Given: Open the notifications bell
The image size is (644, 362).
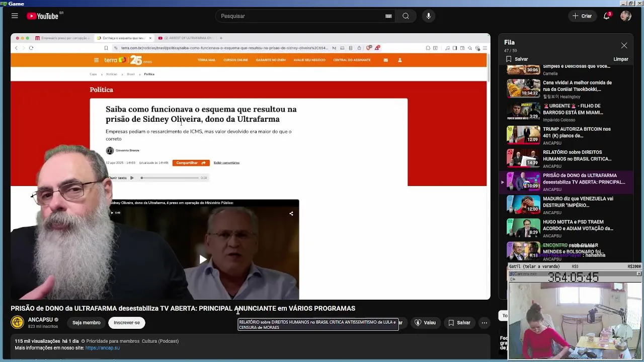Looking at the screenshot, I should point(607,16).
